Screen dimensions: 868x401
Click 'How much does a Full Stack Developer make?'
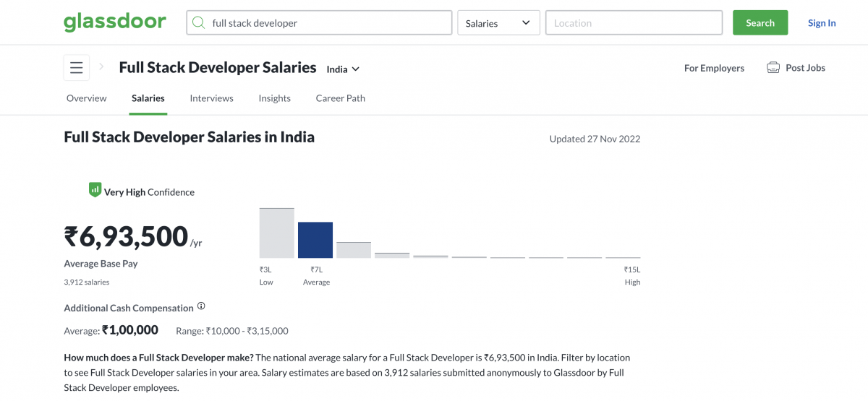click(158, 358)
